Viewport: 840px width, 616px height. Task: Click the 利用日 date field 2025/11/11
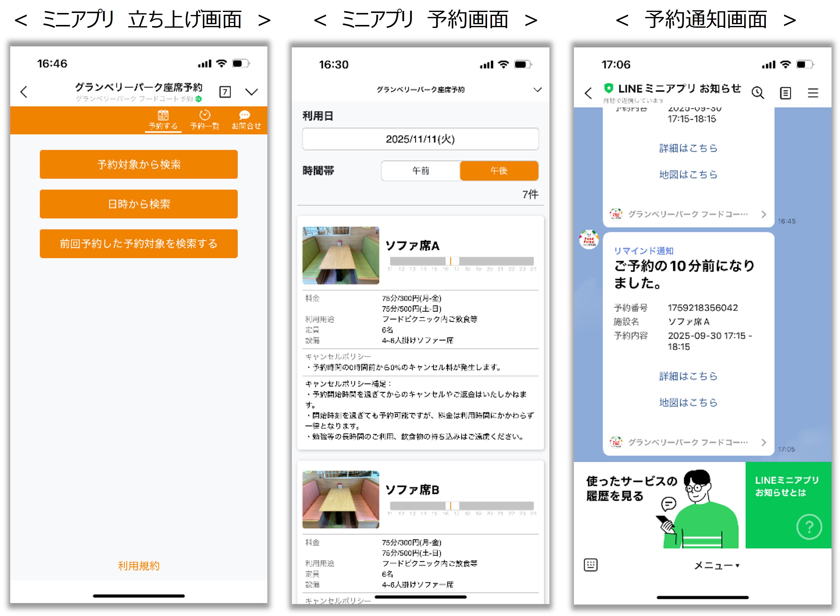click(420, 139)
